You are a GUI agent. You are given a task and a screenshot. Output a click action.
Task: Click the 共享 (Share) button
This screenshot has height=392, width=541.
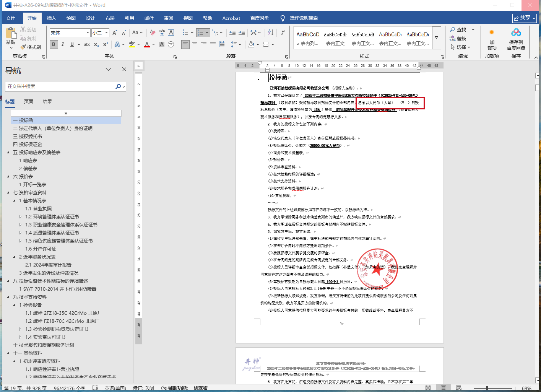525,18
